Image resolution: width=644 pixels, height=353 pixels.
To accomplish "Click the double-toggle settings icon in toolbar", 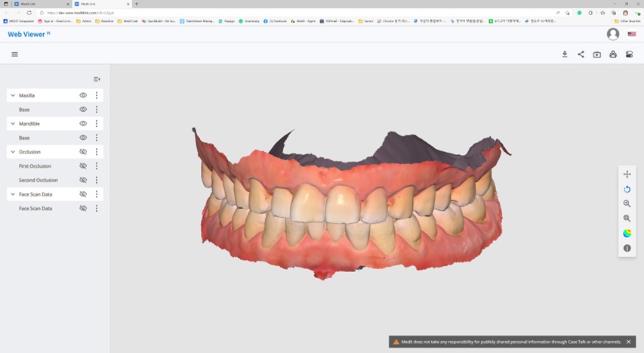I will tap(629, 54).
